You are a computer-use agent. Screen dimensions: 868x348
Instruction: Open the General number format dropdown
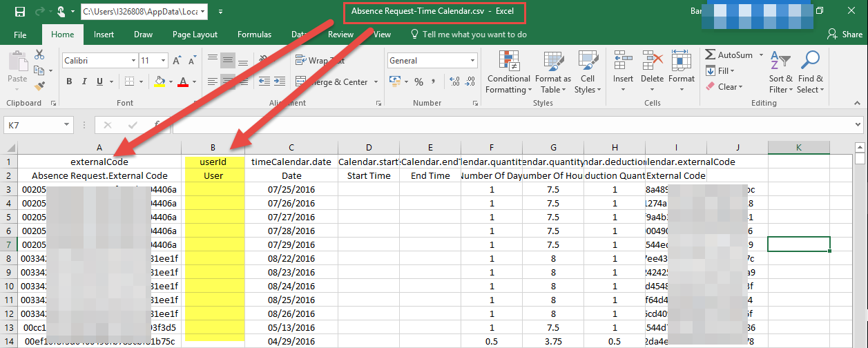click(471, 61)
